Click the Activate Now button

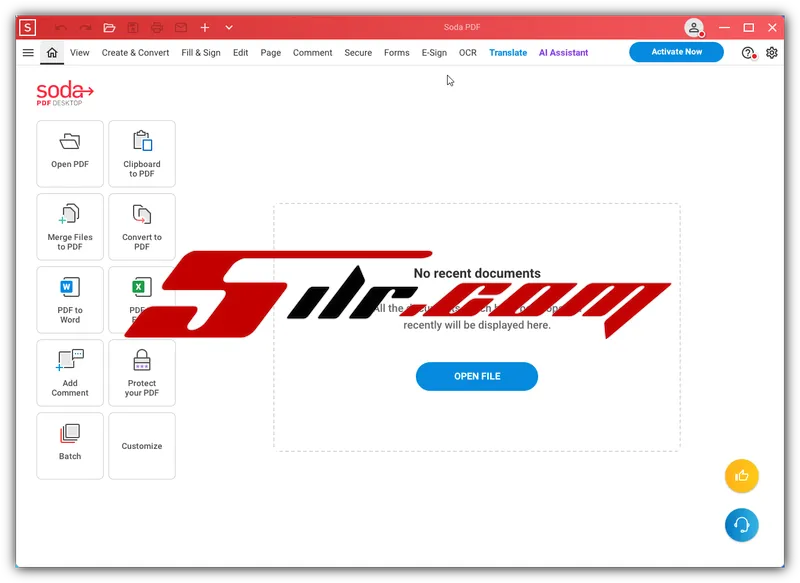[677, 52]
